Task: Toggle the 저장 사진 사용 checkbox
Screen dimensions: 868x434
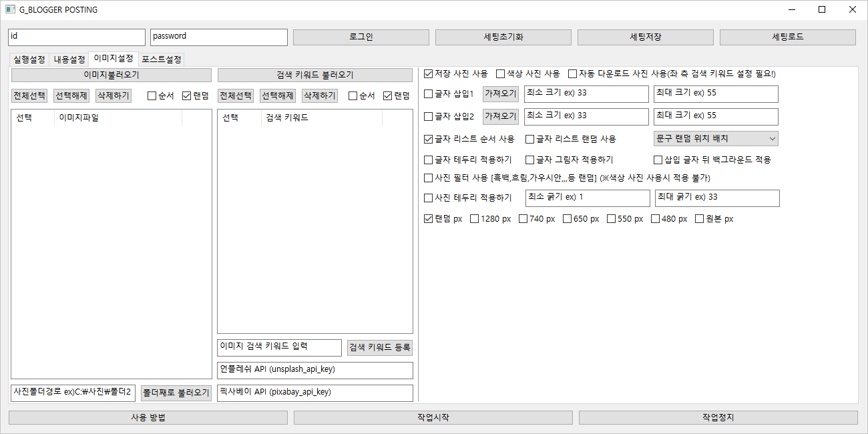Action: [x=429, y=73]
